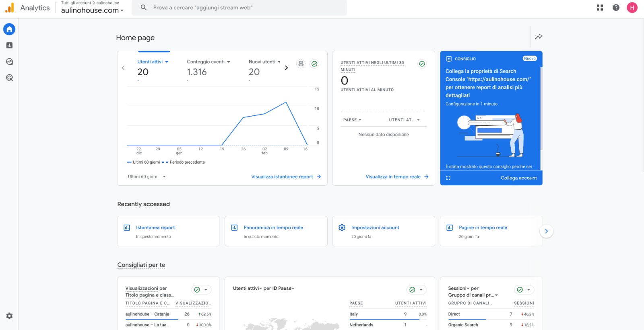Open the Home section in the sidebar
This screenshot has height=330, width=644.
(x=9, y=29)
